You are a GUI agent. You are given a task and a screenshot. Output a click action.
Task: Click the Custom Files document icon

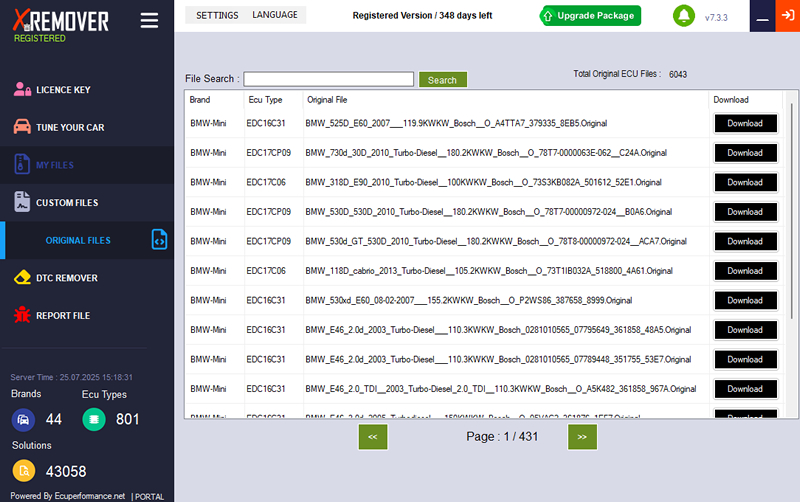pyautogui.click(x=22, y=202)
